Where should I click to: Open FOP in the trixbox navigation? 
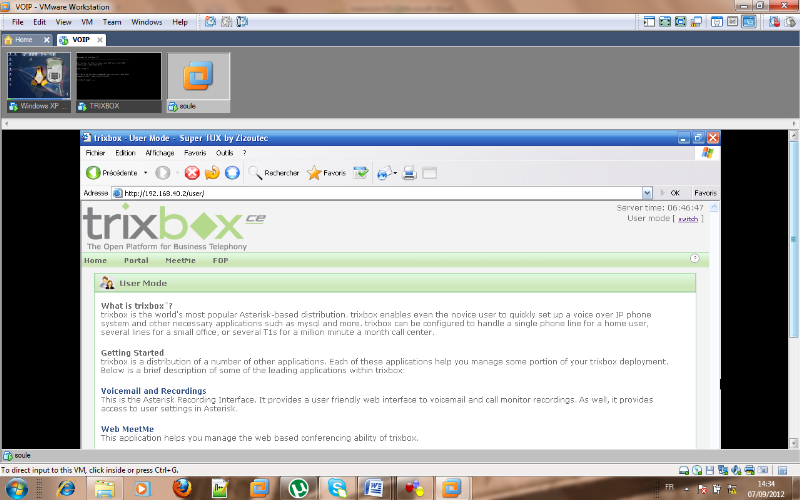(x=220, y=260)
